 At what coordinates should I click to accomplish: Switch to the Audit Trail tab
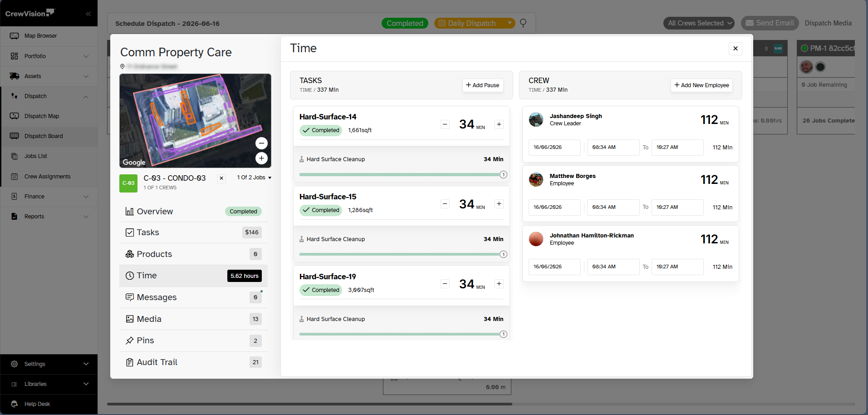(193, 362)
